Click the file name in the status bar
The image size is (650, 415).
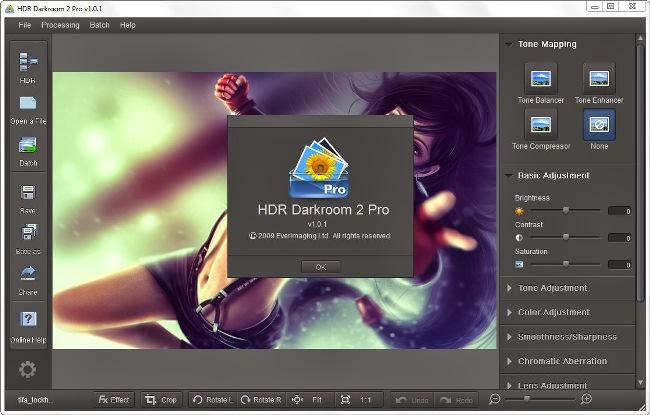35,400
